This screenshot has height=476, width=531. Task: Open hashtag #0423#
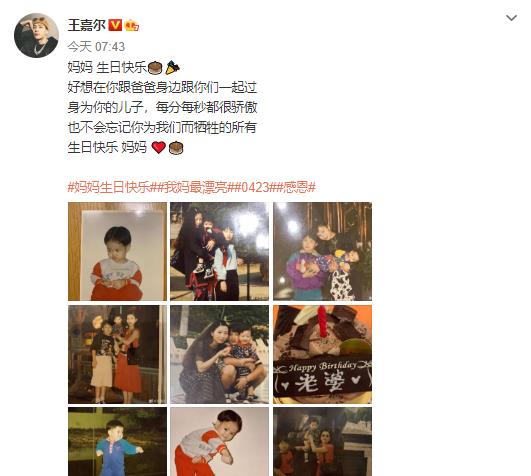pyautogui.click(x=255, y=187)
